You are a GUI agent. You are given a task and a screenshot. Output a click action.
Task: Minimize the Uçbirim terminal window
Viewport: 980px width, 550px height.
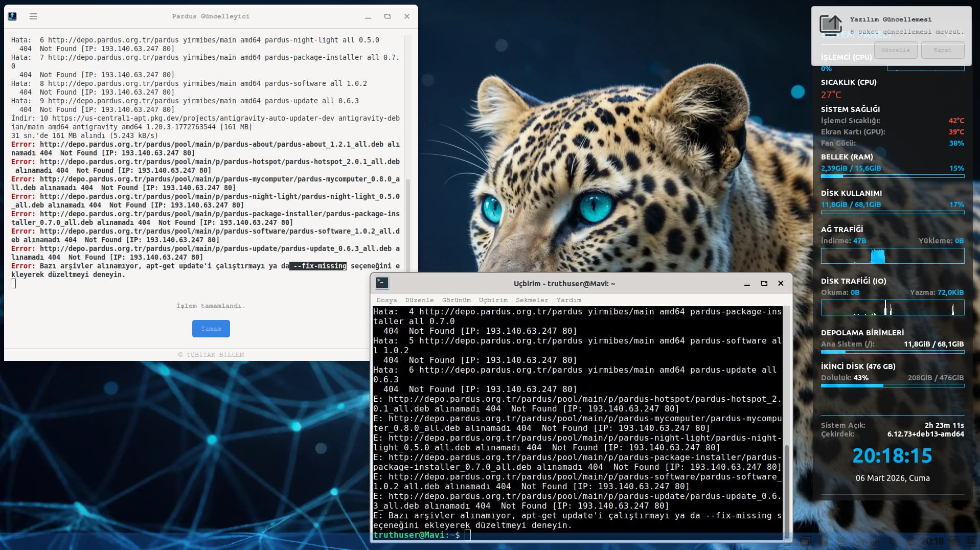747,284
